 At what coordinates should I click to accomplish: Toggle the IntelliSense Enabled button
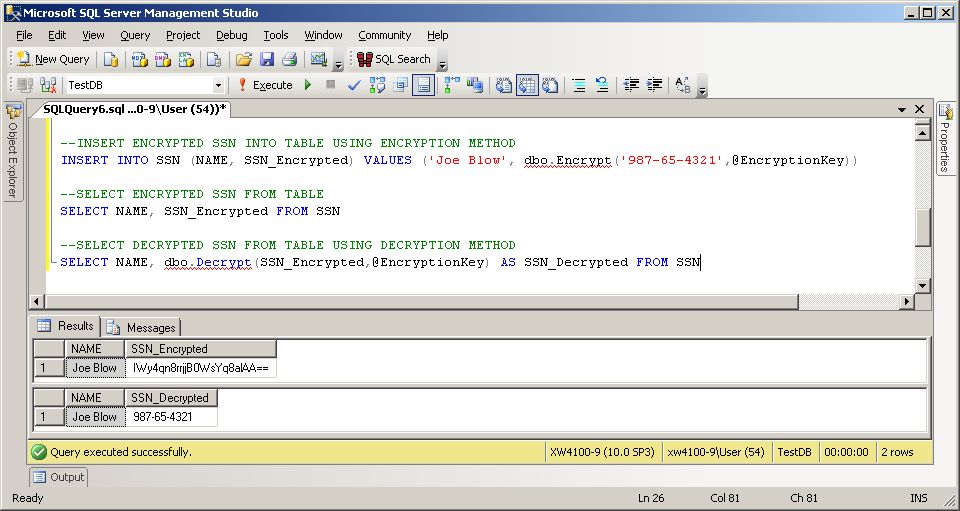pyautogui.click(x=424, y=85)
